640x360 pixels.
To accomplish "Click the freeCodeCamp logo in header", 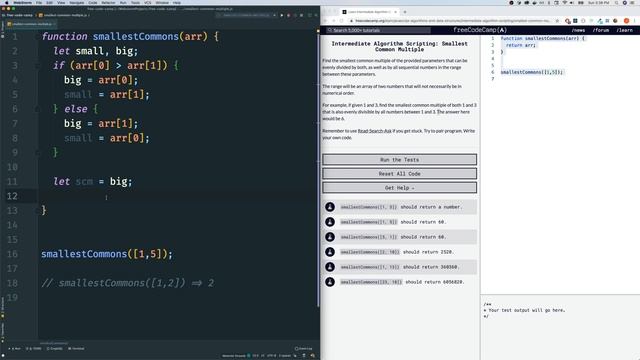I will coord(480,30).
